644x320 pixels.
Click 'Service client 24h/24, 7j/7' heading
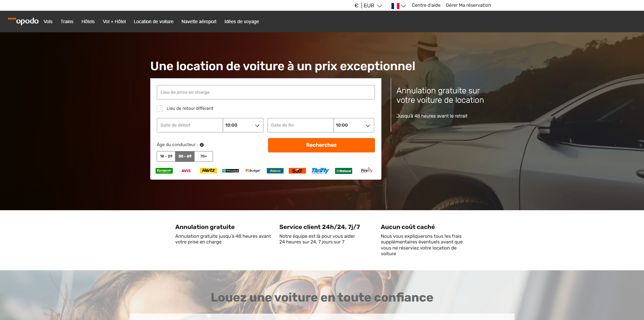(320, 227)
